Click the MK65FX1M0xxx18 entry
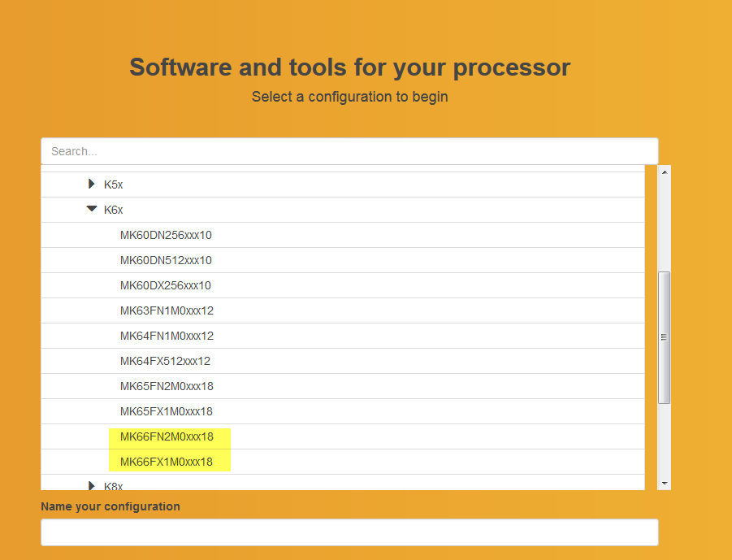The image size is (732, 560). (166, 411)
